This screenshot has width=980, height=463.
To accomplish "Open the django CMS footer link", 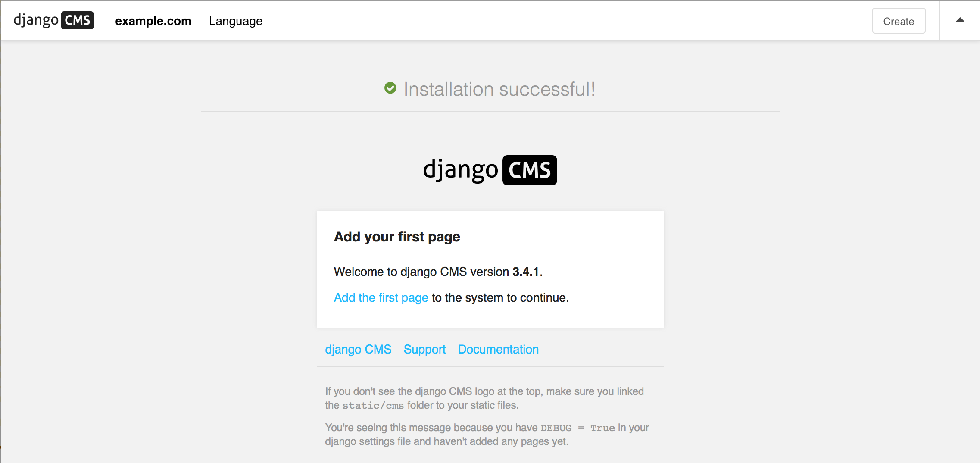I will [358, 349].
